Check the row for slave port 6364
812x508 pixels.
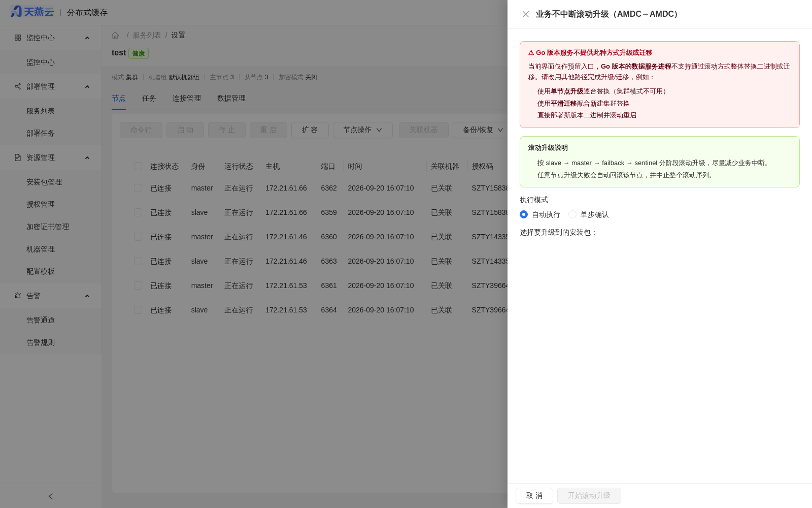(x=138, y=310)
